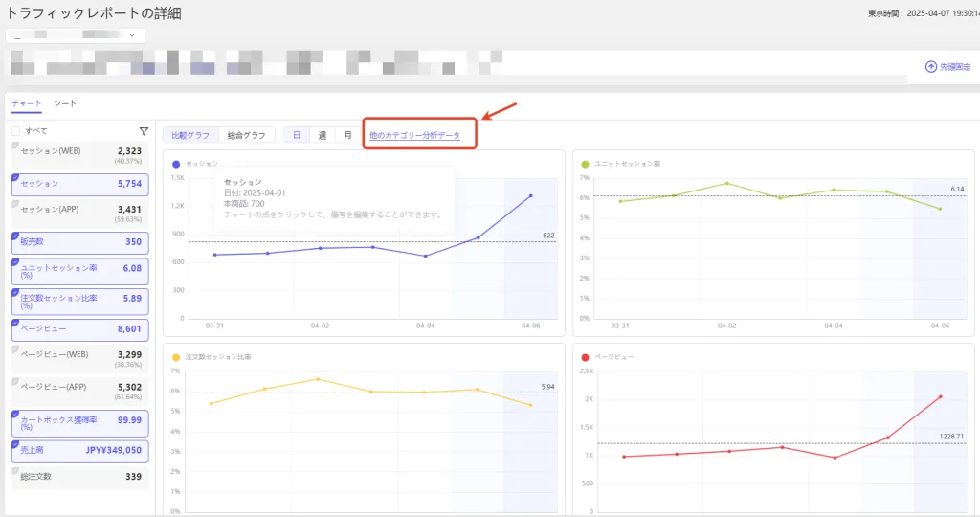Click the yellow 注文数セッション比率 legend dot
The width and height of the screenshot is (980, 517).
tap(176, 357)
